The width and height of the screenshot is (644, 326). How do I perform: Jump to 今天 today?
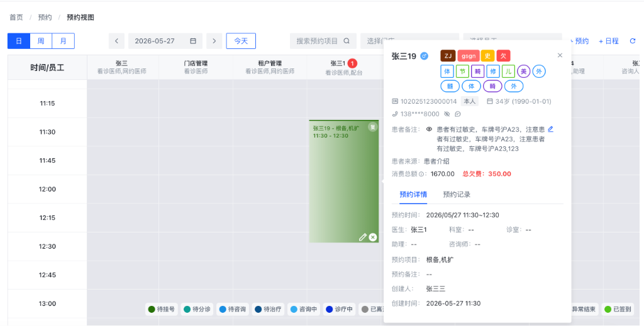click(241, 41)
